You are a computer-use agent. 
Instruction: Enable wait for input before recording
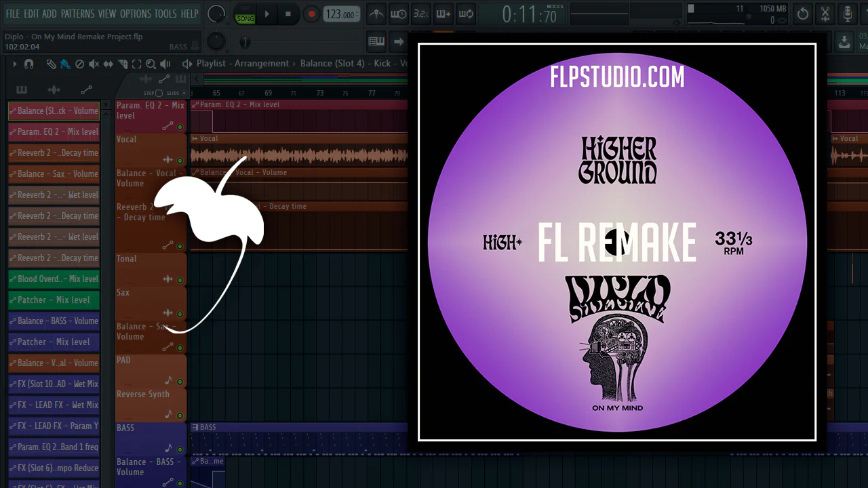(x=399, y=14)
